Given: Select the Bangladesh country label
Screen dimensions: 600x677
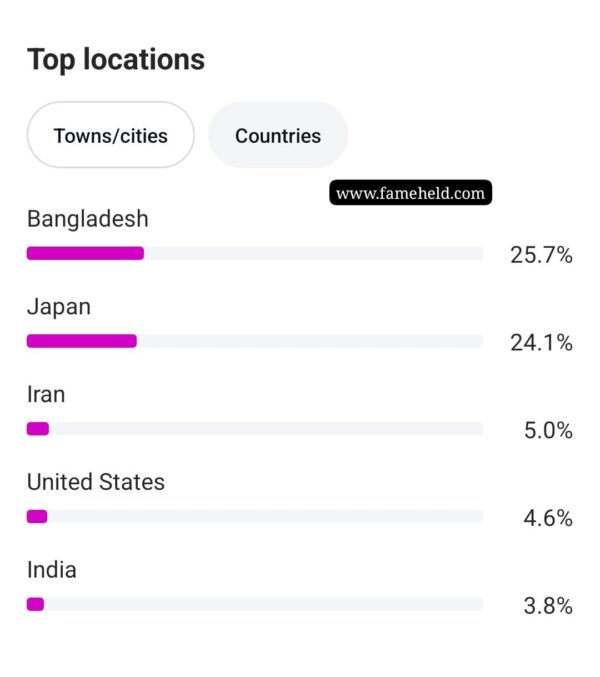Looking at the screenshot, I should pos(88,218).
